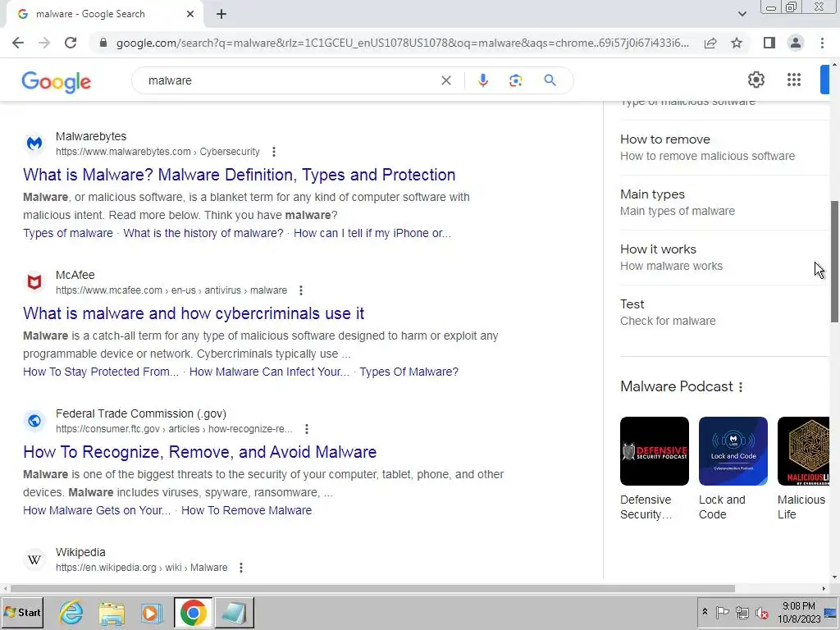Select the Main types panel entry
The image size is (840, 630).
(x=724, y=203)
